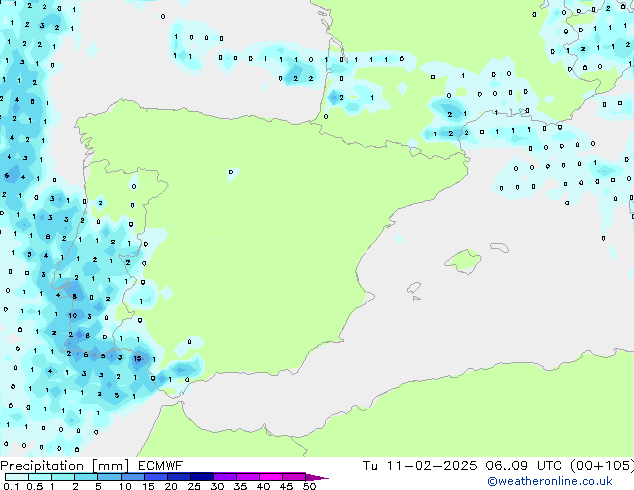
Task: Click the ECMWF model label
Action: (x=161, y=465)
